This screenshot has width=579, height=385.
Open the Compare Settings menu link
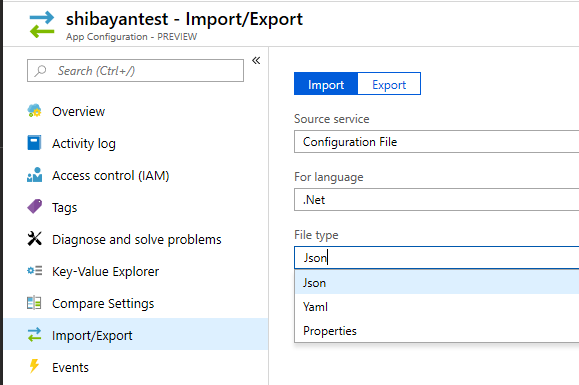tap(103, 303)
